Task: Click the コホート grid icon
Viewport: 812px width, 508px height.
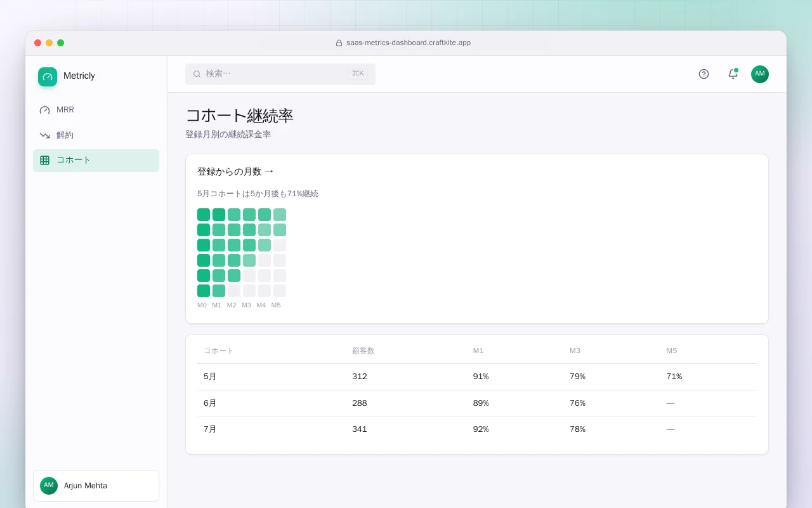Action: tap(44, 161)
